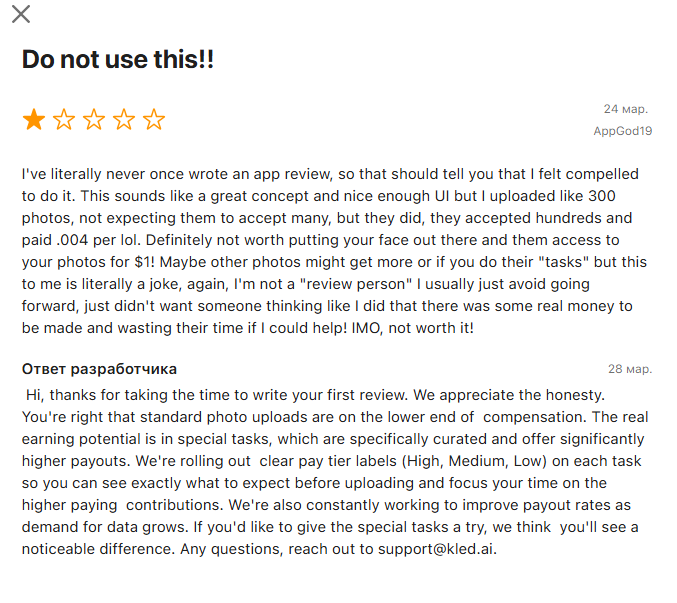Click the word "$1!" in the review

(x=145, y=262)
